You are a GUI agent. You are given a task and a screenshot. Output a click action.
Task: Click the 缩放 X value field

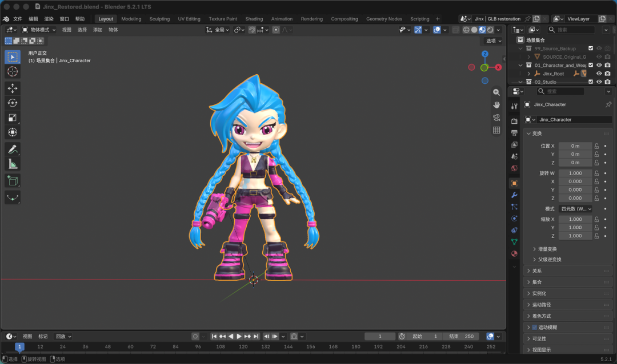pos(575,219)
